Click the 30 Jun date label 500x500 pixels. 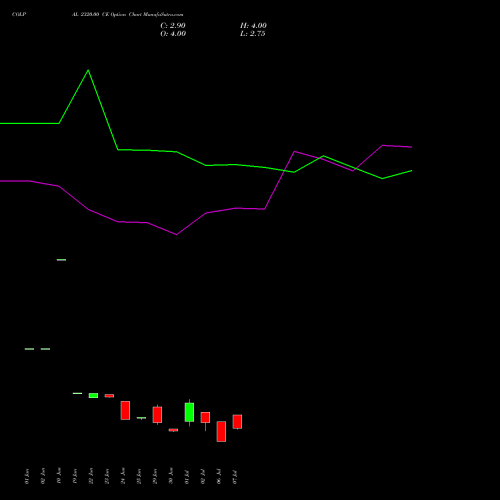(x=171, y=476)
